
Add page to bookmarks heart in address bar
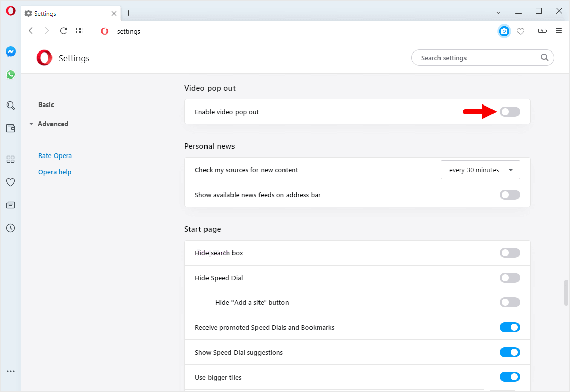click(x=521, y=31)
